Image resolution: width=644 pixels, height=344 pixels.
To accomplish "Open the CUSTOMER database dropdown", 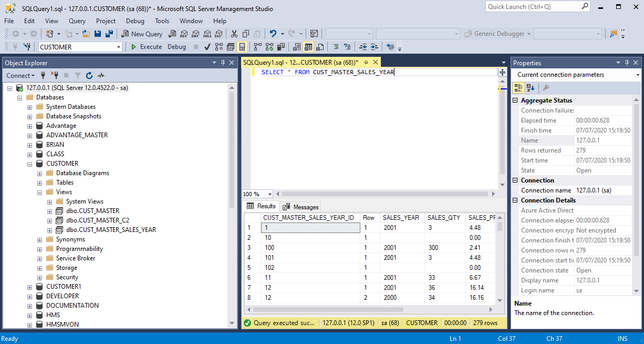I will point(119,47).
